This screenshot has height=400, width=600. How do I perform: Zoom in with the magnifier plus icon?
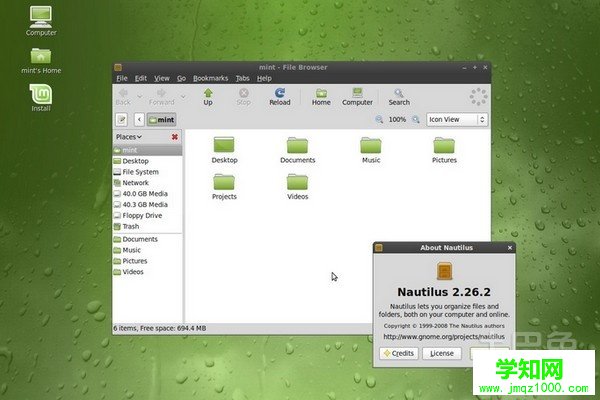(x=416, y=119)
